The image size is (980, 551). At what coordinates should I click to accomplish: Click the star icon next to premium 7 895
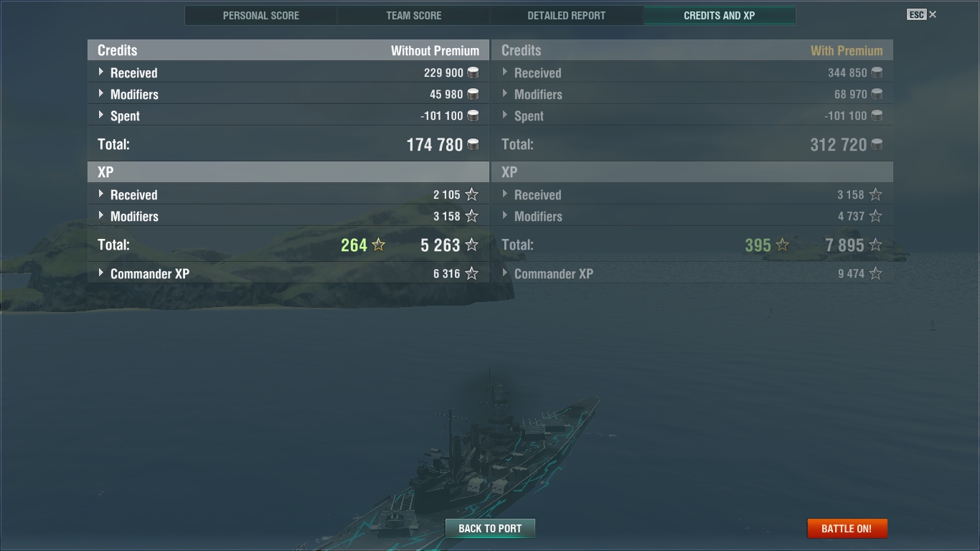875,245
